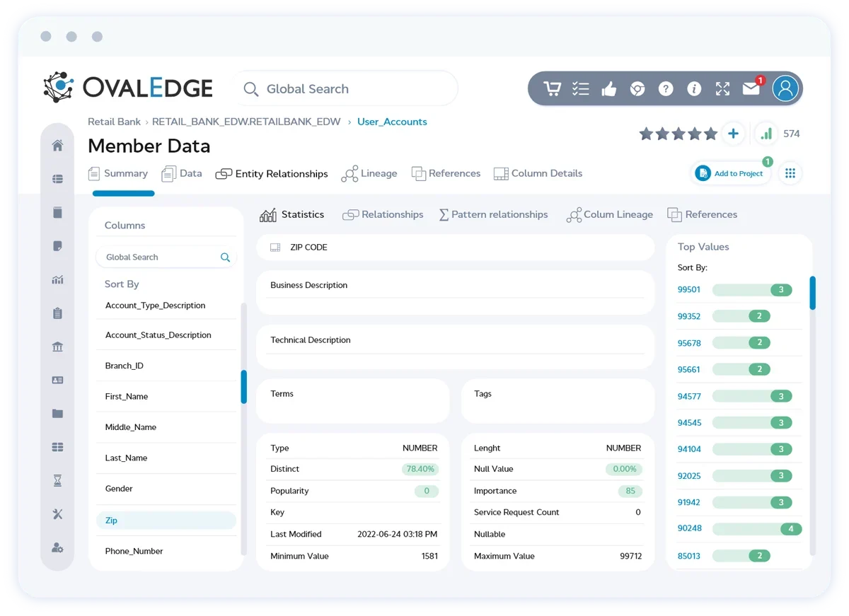Select the Colum Lineage sub-tab
Image resolution: width=849 pixels, height=616 pixels.
(x=610, y=214)
